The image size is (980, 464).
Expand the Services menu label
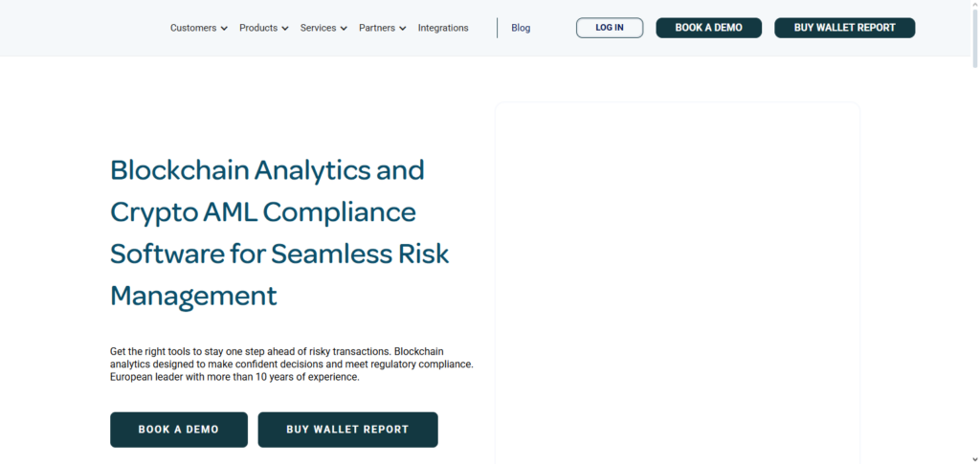click(318, 28)
